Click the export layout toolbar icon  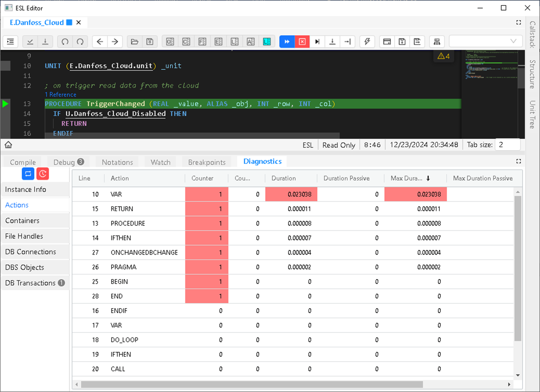pyautogui.click(x=417, y=42)
